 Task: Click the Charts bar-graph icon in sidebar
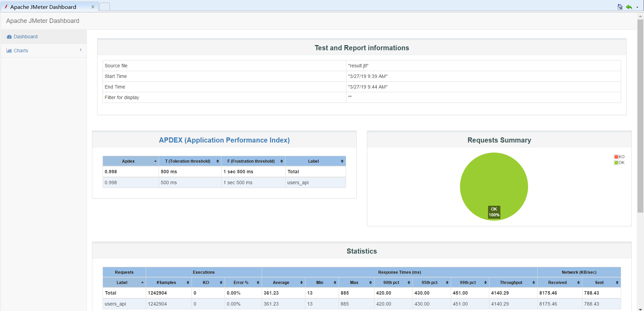point(9,51)
